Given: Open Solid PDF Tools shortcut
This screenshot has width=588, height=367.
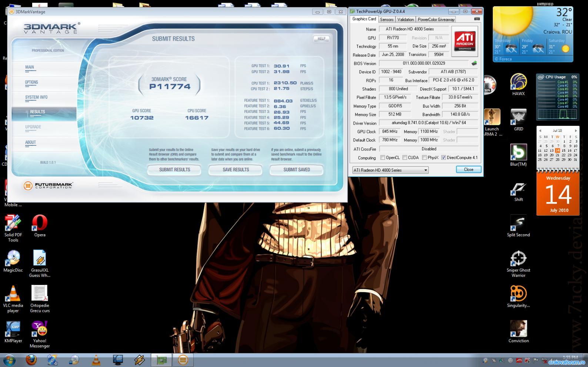Looking at the screenshot, I should pyautogui.click(x=13, y=229).
